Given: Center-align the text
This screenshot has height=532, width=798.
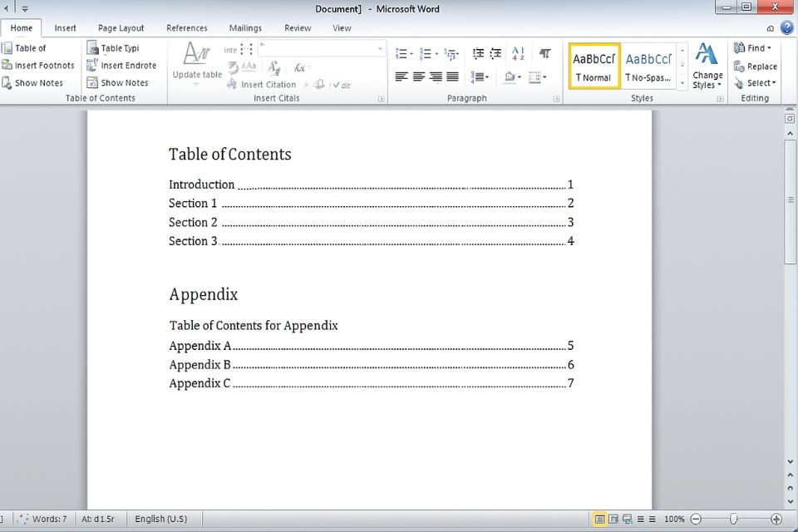Looking at the screenshot, I should click(x=419, y=77).
